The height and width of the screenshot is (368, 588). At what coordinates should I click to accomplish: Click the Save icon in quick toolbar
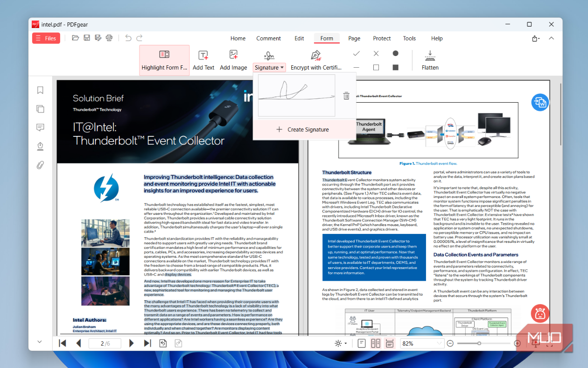[x=87, y=38]
